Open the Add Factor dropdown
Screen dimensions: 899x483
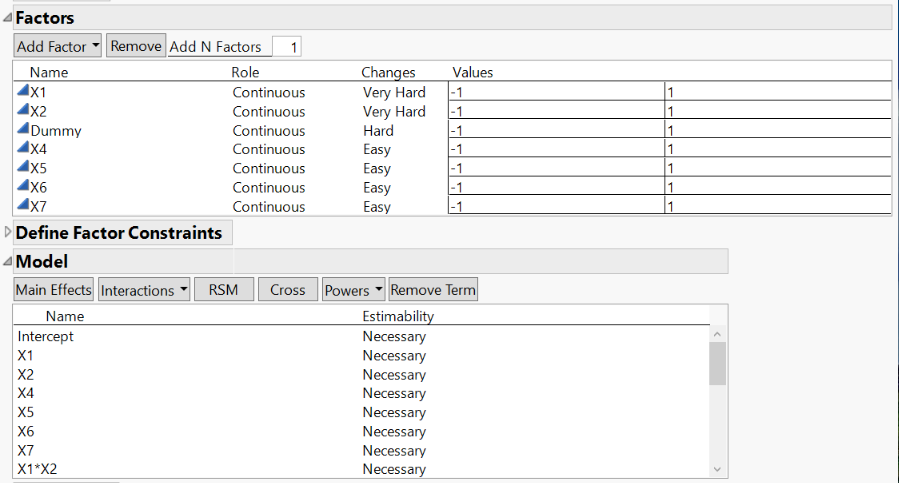58,46
